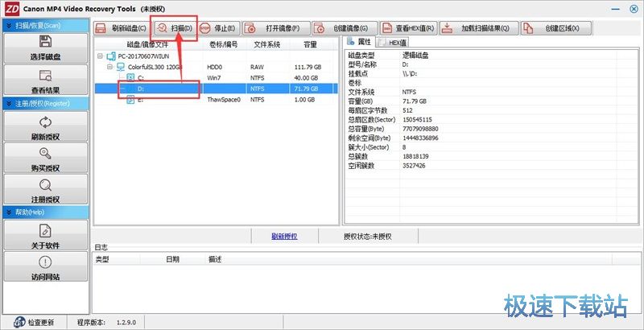This screenshot has width=644, height=330.
Task: Load scan results with 加载扫描结果(Q)
Action: [479, 28]
